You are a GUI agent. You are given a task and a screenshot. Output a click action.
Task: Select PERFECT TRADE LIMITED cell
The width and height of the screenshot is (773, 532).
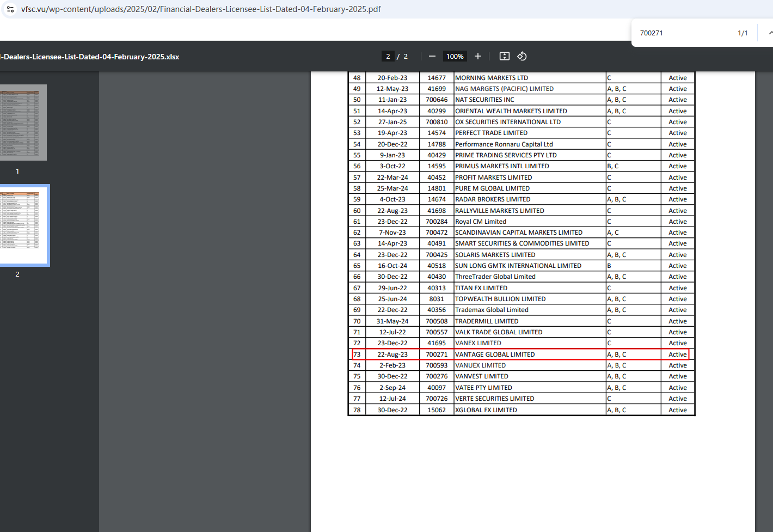coord(491,133)
